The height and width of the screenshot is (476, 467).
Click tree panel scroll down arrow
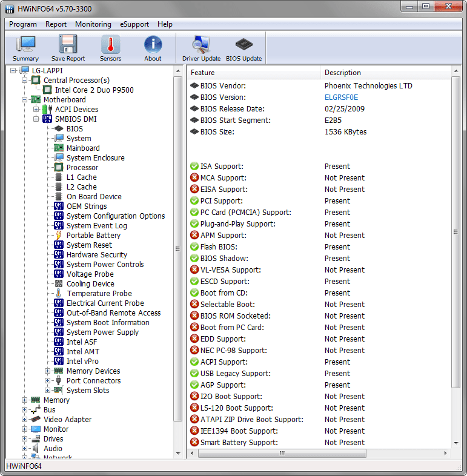[x=178, y=454]
